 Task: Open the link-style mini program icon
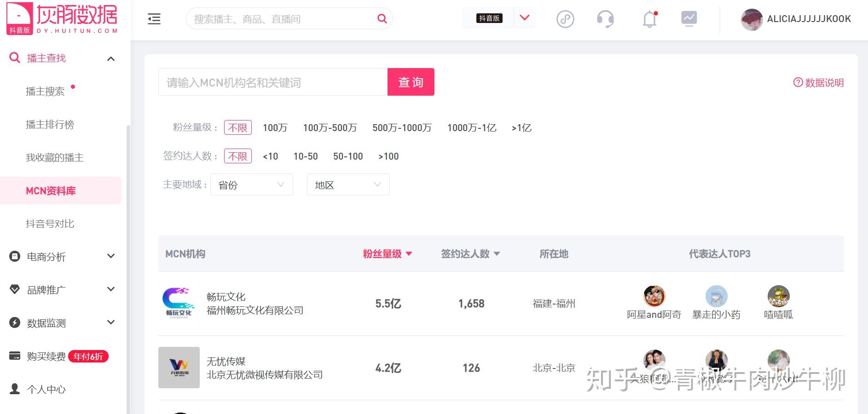pyautogui.click(x=565, y=19)
